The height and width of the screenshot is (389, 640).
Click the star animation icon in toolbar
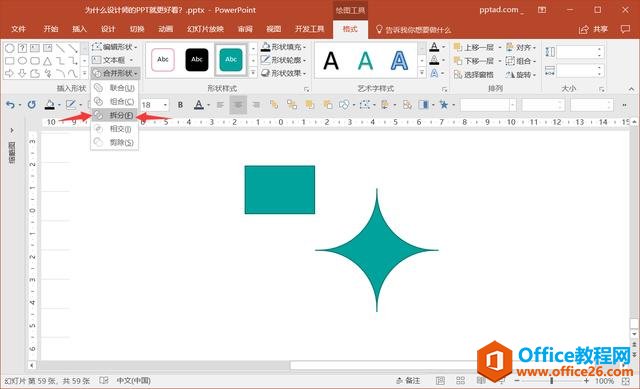pos(443,105)
